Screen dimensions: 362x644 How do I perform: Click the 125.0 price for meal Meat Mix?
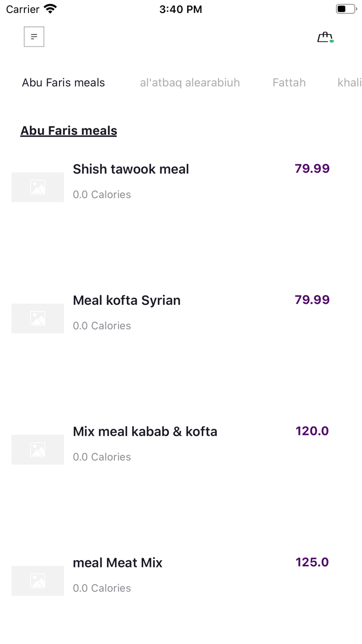pos(312,562)
